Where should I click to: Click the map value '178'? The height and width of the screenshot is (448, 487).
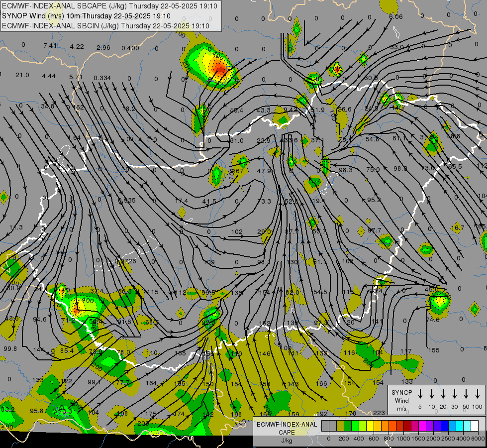coord(351,414)
